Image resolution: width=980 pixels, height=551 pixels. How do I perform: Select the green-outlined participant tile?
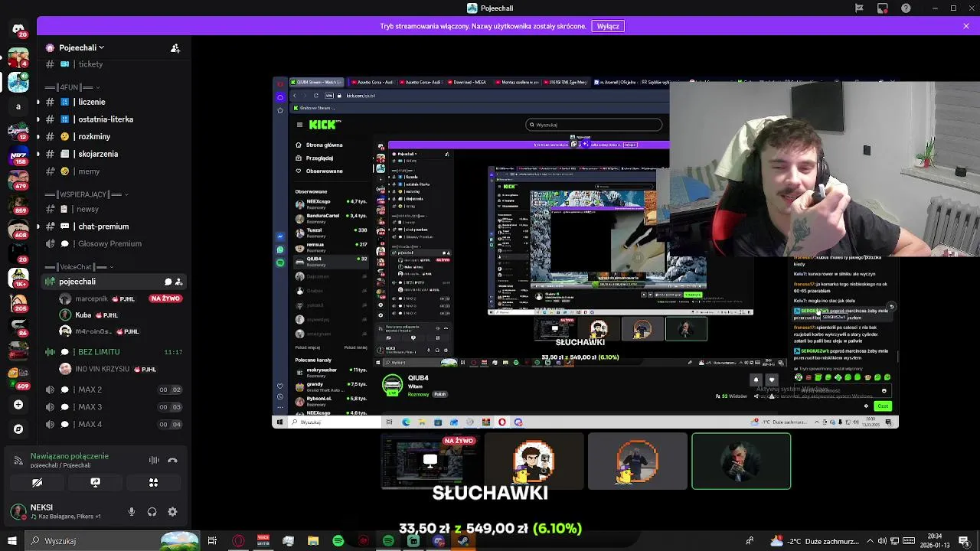point(741,461)
